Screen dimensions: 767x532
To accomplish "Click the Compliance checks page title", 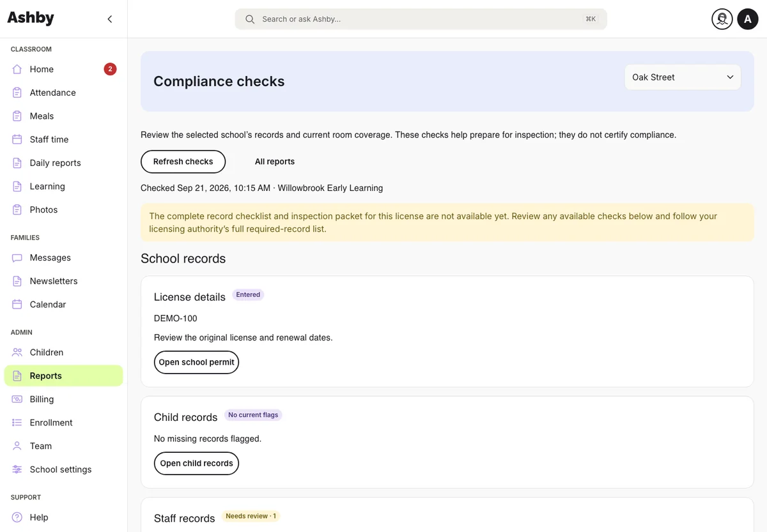I will [x=219, y=81].
